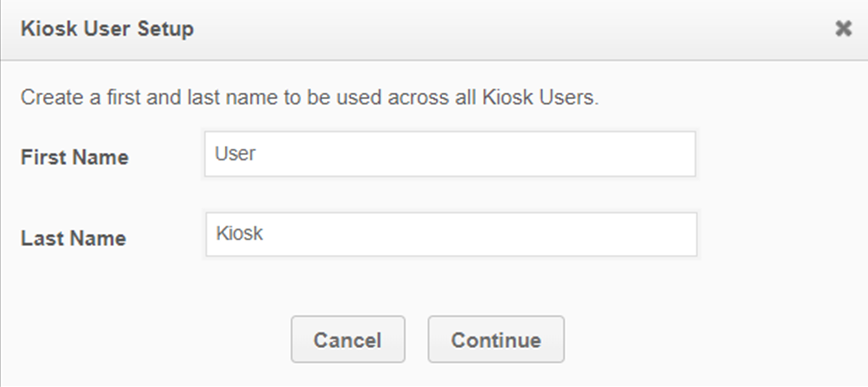
Task: Click the Last Name label
Action: point(73,238)
